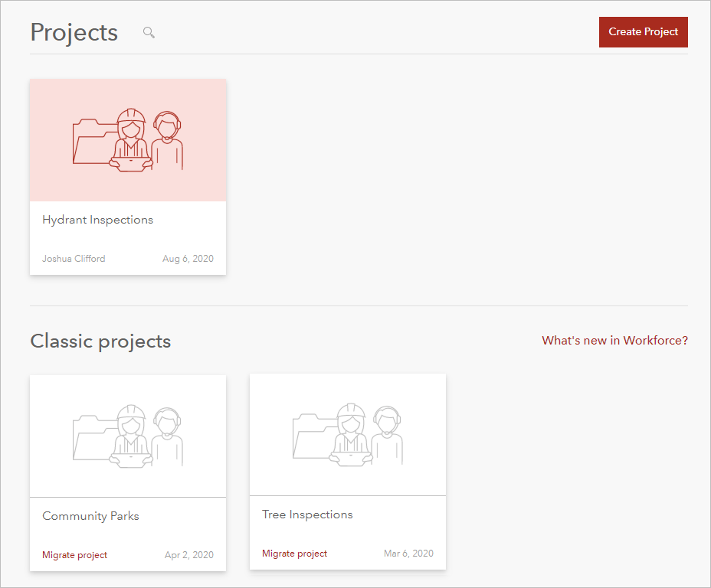
Task: Click the owner name Joshua Clifford
Action: point(74,258)
